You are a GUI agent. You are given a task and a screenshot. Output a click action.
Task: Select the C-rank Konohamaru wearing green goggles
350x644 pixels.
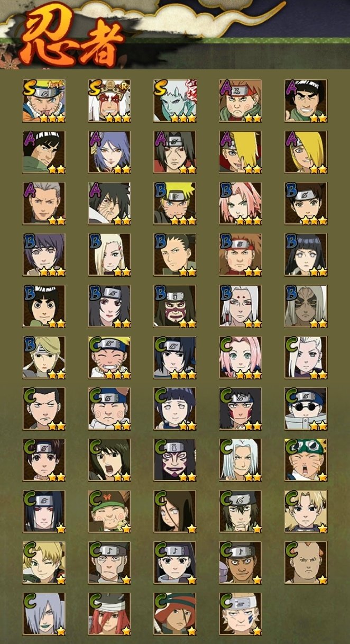[306, 460]
